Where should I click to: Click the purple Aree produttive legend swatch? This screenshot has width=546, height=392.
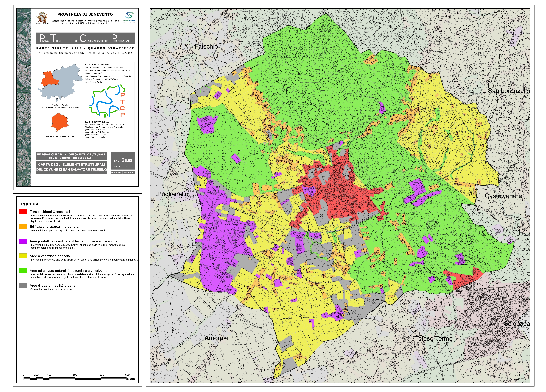click(x=23, y=241)
